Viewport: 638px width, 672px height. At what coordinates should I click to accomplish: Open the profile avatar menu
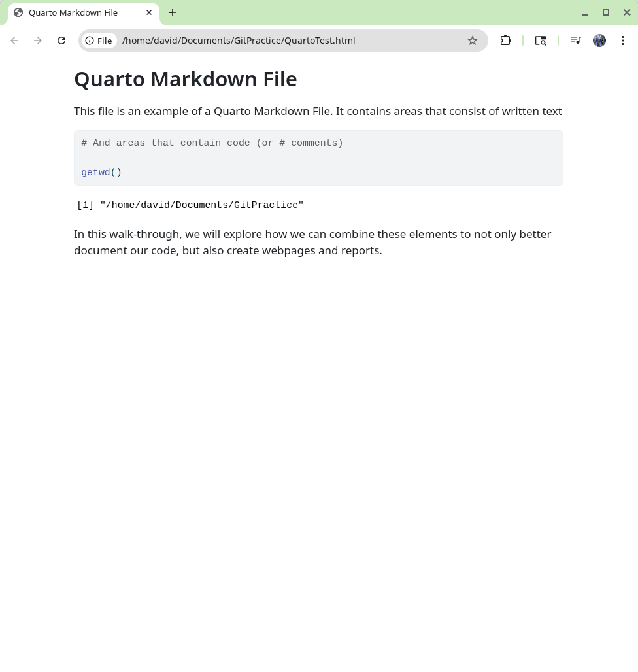pos(599,41)
